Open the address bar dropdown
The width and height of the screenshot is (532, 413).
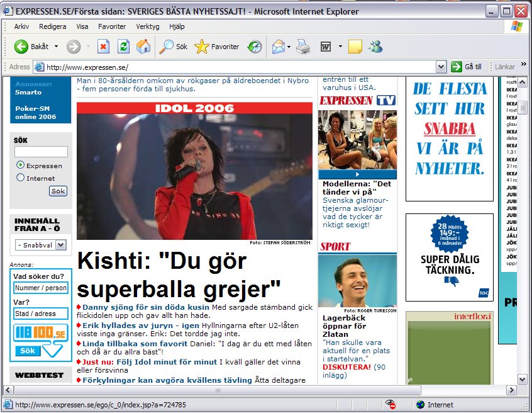441,67
